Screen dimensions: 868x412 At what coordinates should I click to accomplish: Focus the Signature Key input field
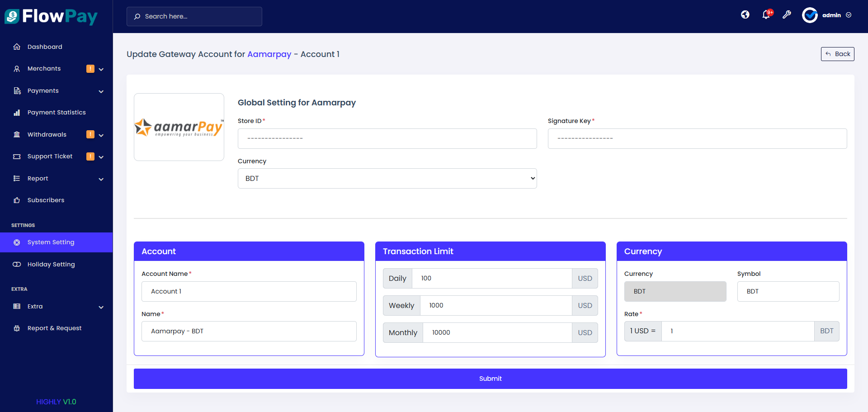pyautogui.click(x=697, y=138)
